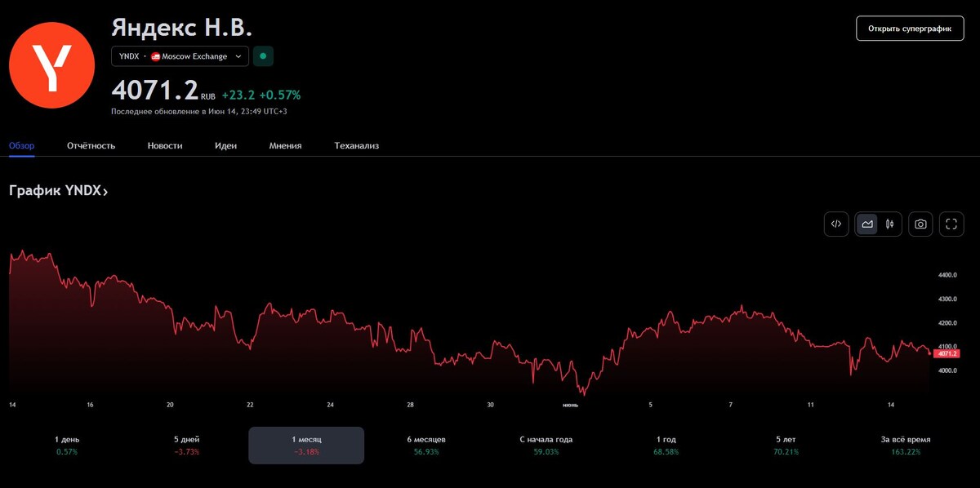Open the YNDX Moscow Exchange dropdown
This screenshot has height=488, width=980.
click(180, 56)
